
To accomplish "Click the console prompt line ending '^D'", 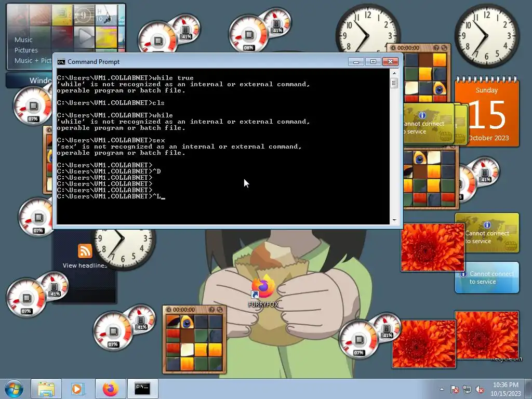I will pos(109,171).
